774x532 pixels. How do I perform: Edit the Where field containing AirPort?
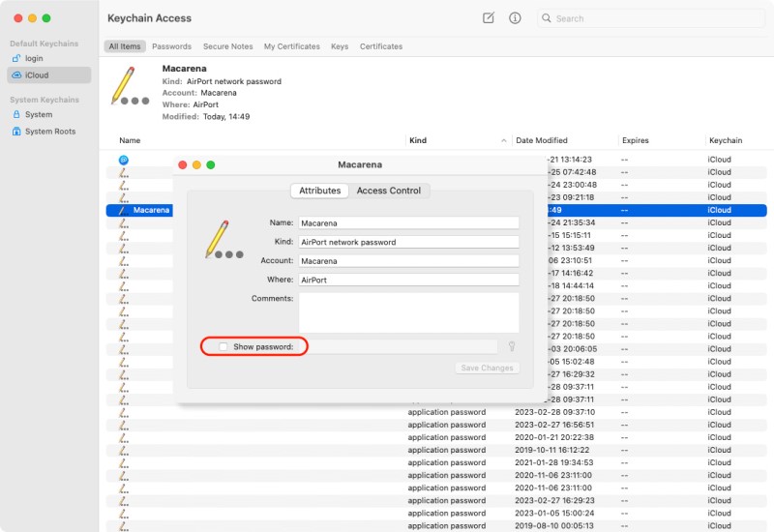[408, 280]
